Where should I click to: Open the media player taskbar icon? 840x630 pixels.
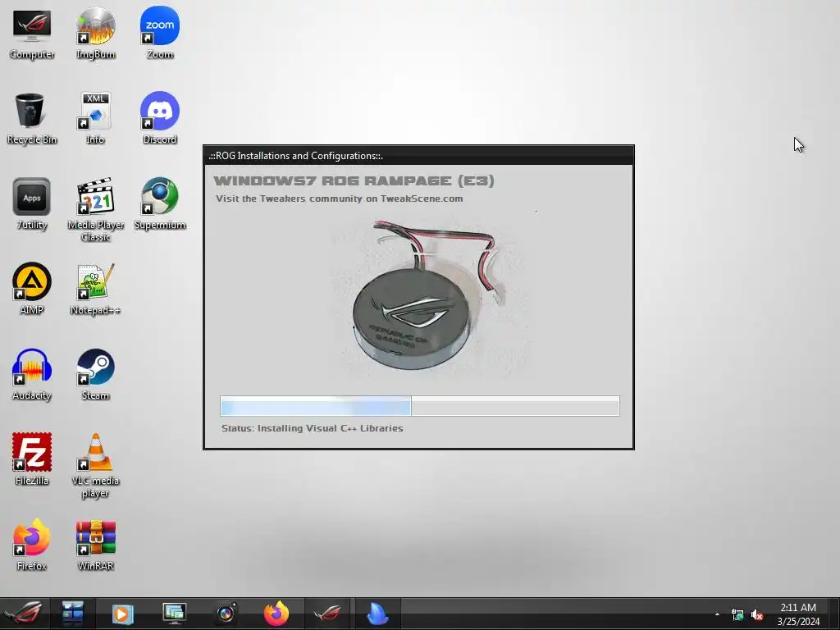122,614
